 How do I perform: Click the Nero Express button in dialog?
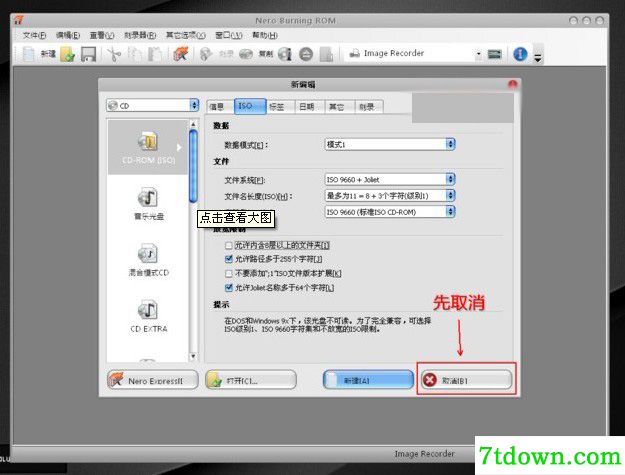(153, 380)
